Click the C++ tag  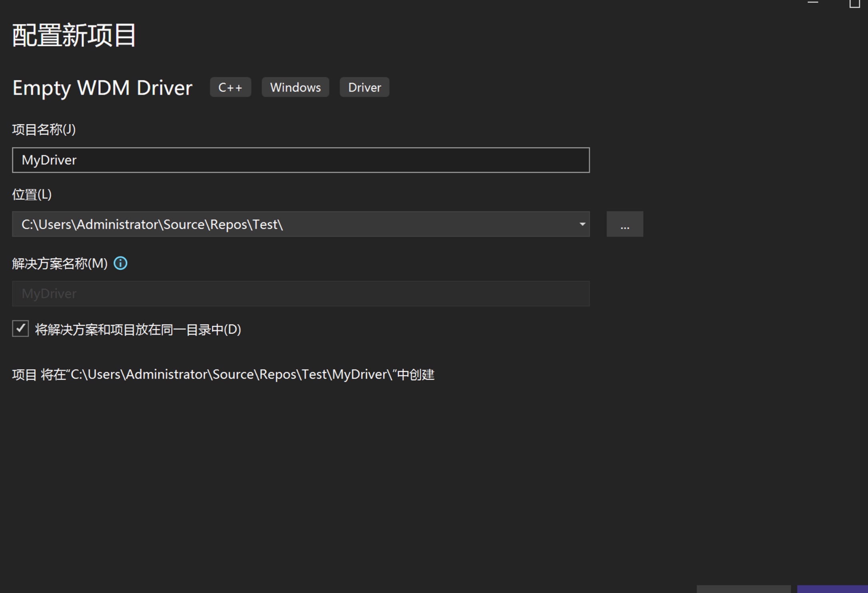(230, 88)
